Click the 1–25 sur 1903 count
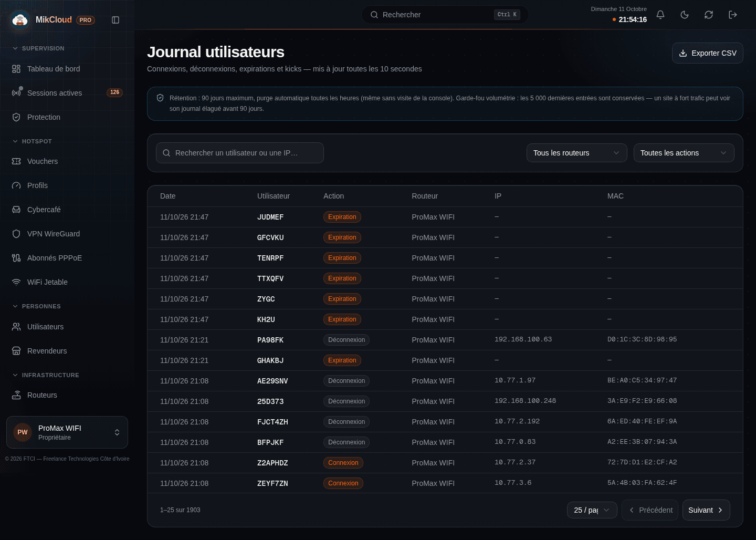 180,510
